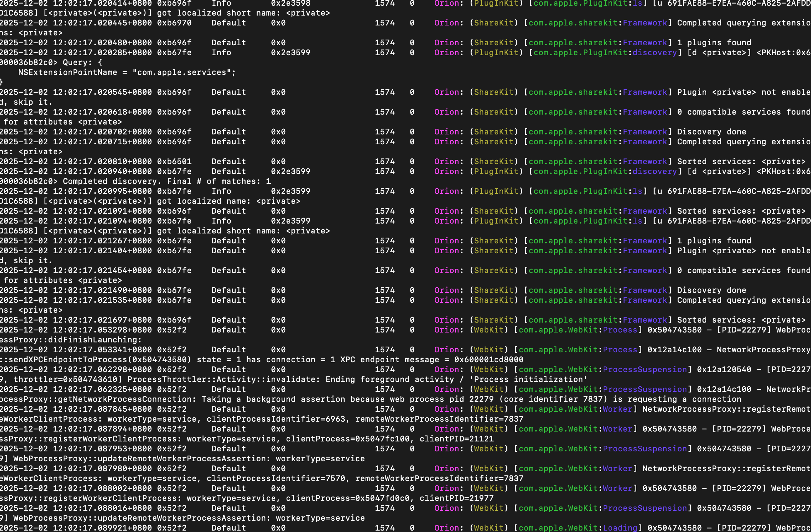Click "Completed discovery. Final # of matches: 1"
Viewport: 811px width, 532px height.
(167, 181)
